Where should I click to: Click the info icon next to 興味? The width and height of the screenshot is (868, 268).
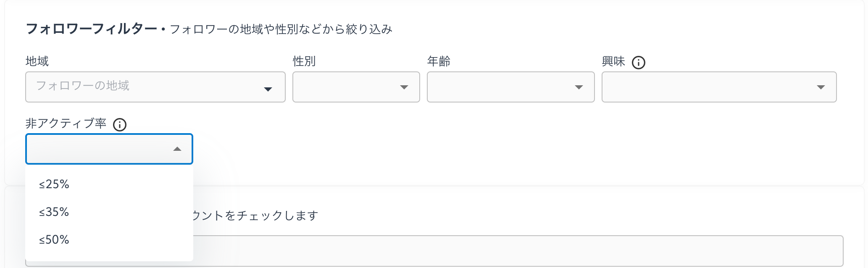(x=638, y=63)
